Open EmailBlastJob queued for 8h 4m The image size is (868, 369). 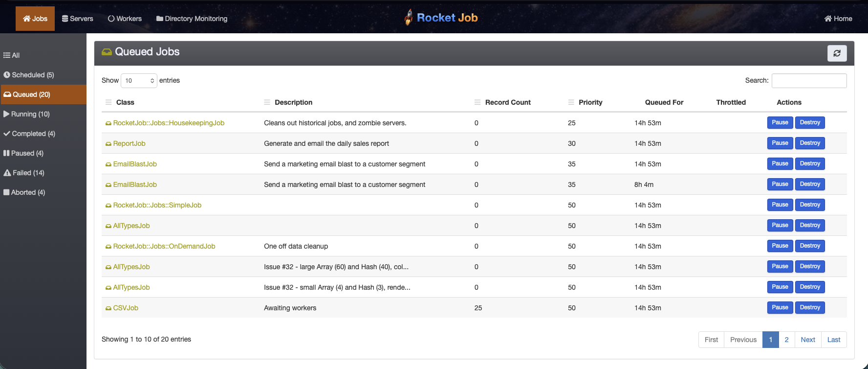pyautogui.click(x=135, y=184)
